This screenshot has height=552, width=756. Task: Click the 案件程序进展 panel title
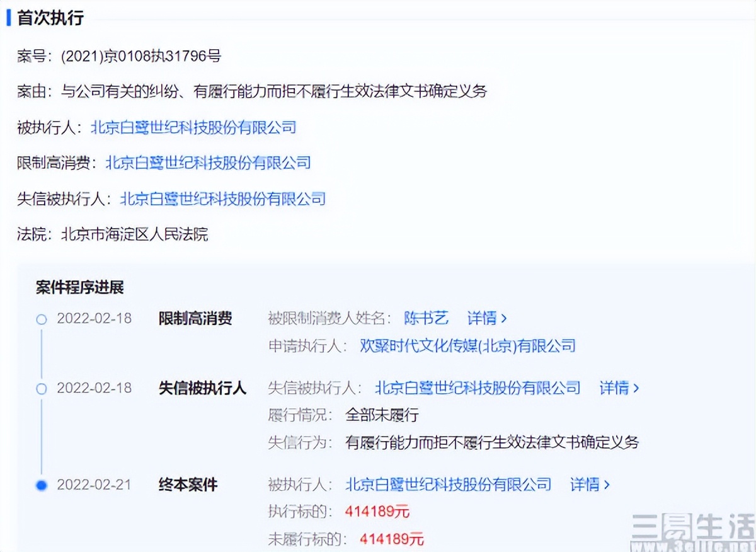81,287
